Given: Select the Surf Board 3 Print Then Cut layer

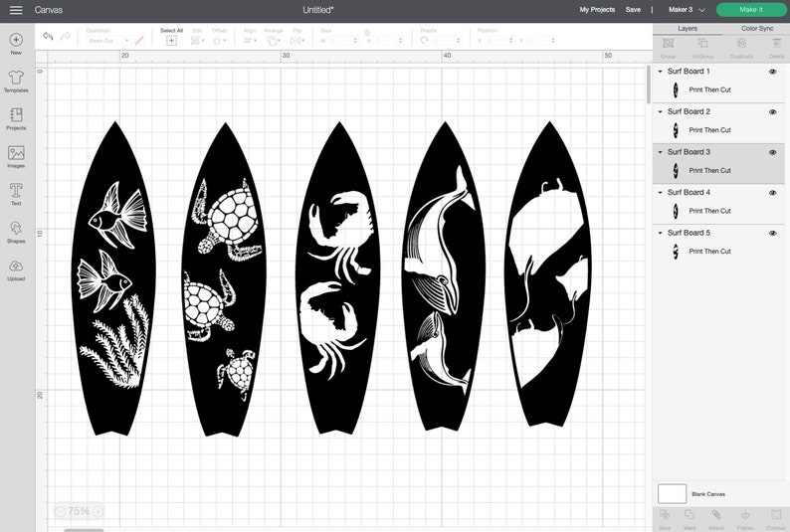Looking at the screenshot, I should tap(718, 171).
